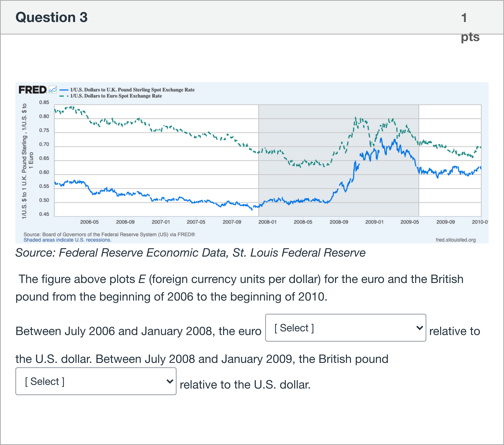Open the euro answer Select dropdown
The width and height of the screenshot is (504, 445).
coord(345,328)
